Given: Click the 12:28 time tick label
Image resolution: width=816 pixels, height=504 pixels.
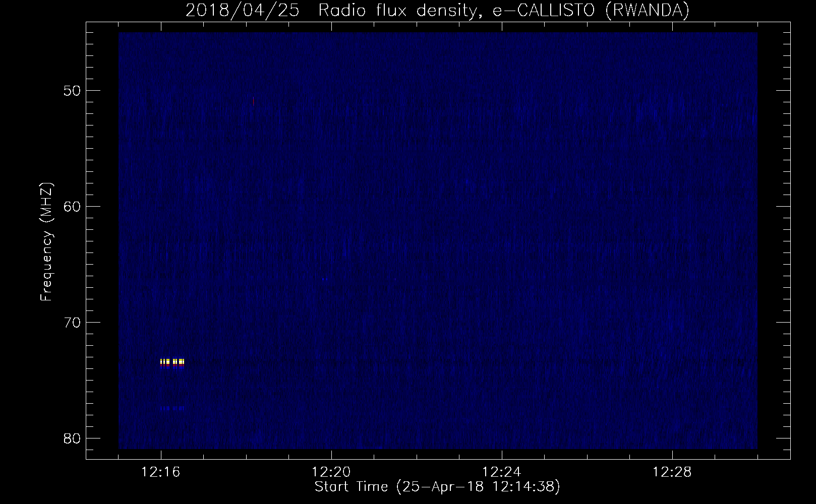Looking at the screenshot, I should coord(672,472).
